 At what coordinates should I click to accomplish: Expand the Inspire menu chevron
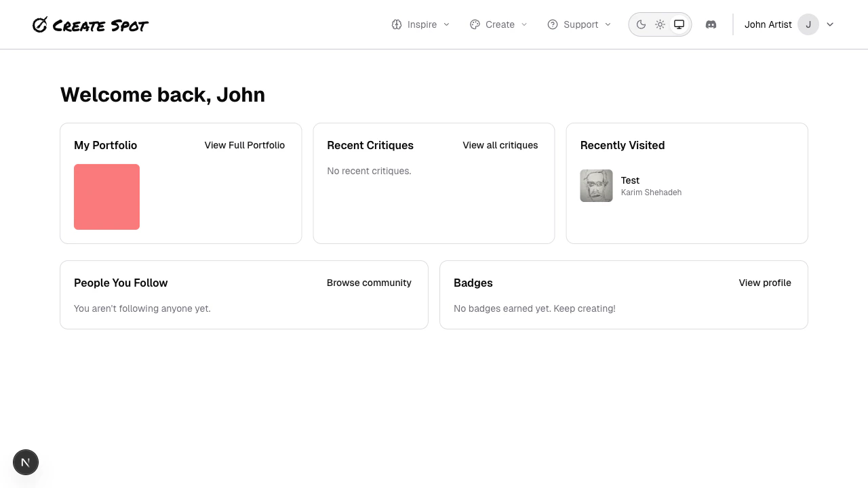coord(446,24)
